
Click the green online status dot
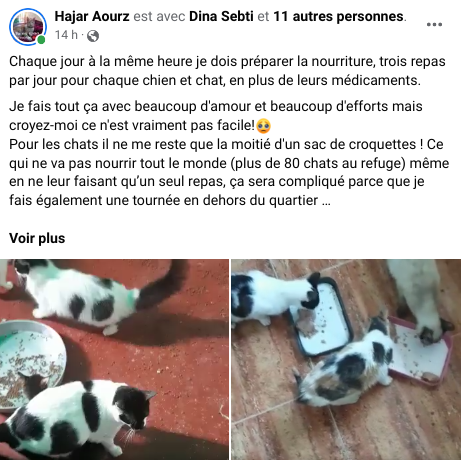pos(41,40)
